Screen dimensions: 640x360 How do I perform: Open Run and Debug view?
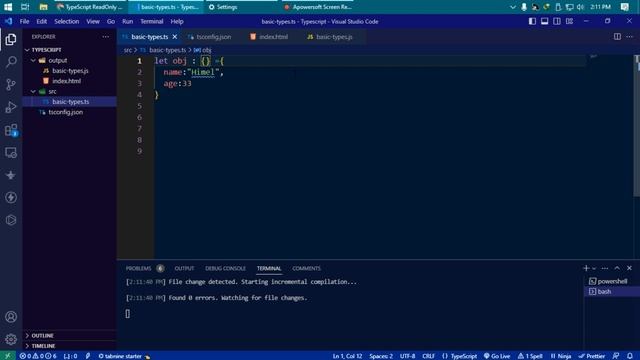11,107
